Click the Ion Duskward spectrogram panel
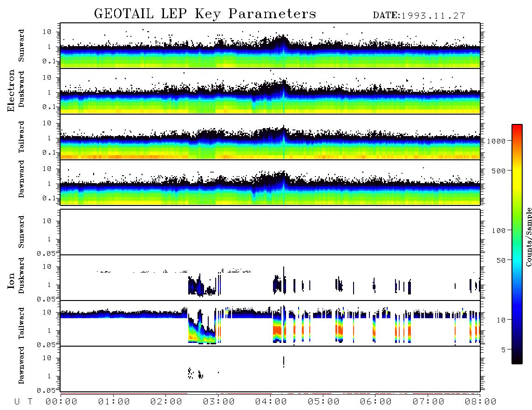532x410 pixels. pos(270,278)
